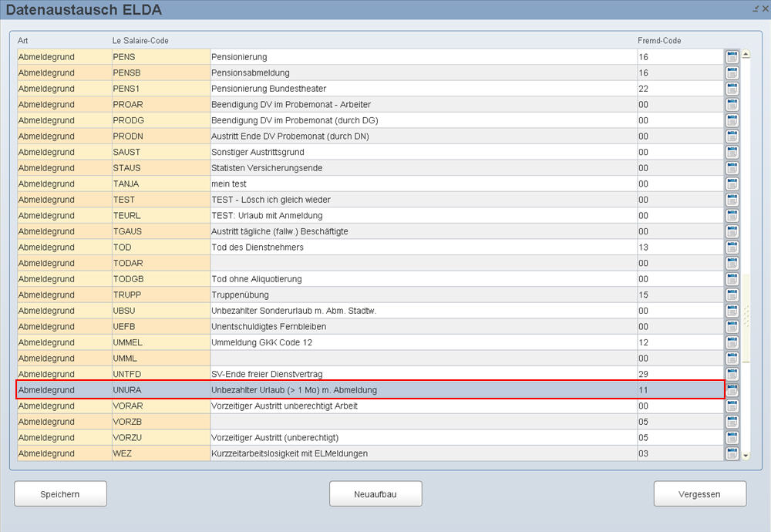The height and width of the screenshot is (532, 771).
Task: Click the row icon for PENSB Pensionsabmeldung
Action: click(732, 72)
